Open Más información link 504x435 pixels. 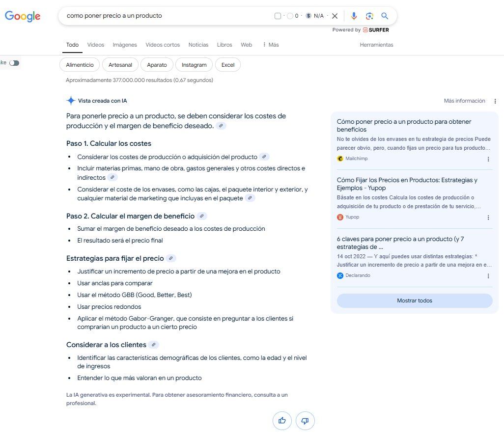coord(465,101)
